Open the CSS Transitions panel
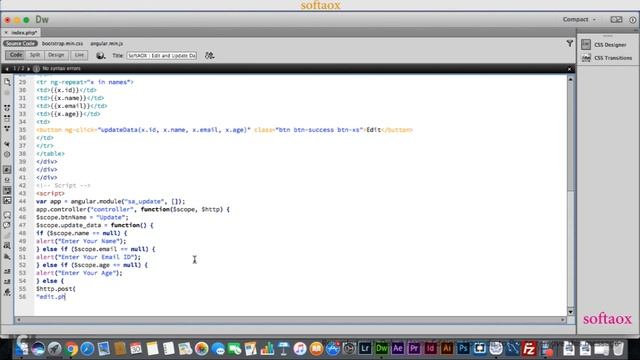 click(607, 58)
